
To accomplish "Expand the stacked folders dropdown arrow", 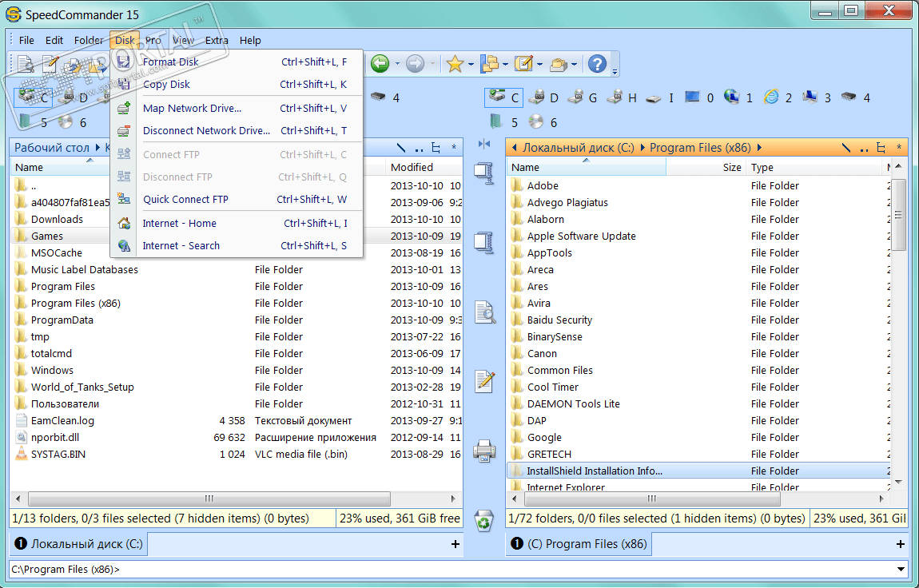I will (x=574, y=64).
